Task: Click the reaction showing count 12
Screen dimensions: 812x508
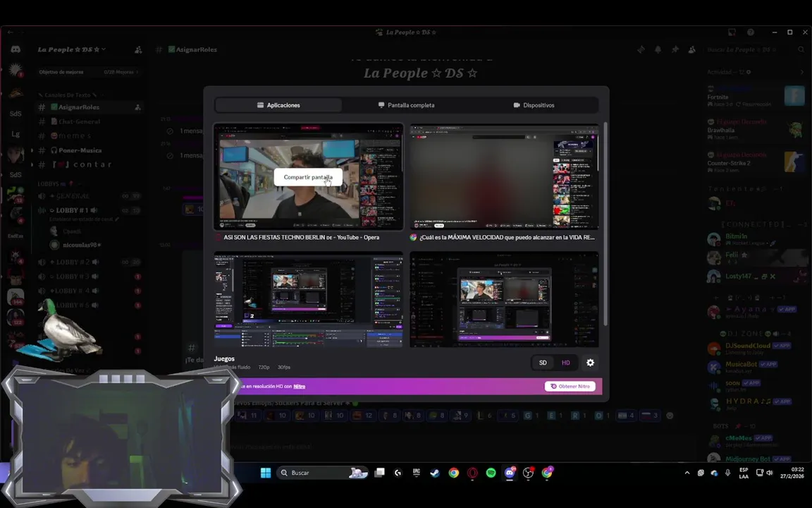Action: point(362,416)
